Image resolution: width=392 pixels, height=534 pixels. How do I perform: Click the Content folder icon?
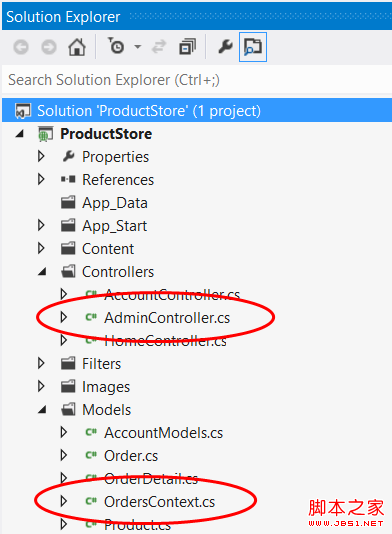point(68,248)
